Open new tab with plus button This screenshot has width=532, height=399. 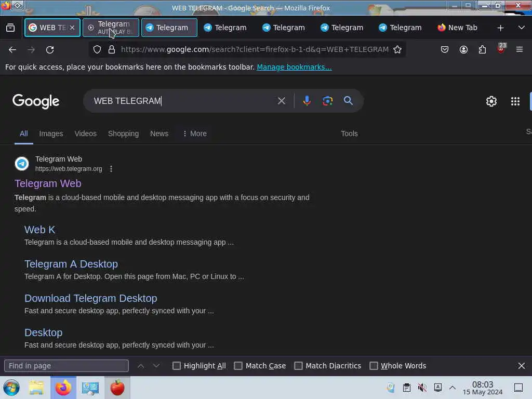coord(500,28)
